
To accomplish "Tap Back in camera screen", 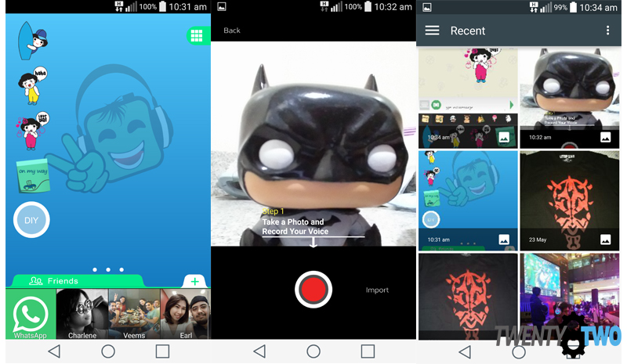I will (x=232, y=31).
